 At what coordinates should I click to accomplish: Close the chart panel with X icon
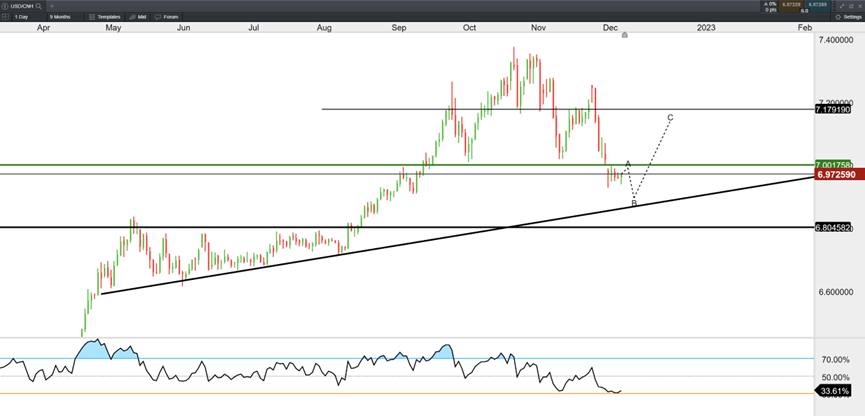[860, 6]
